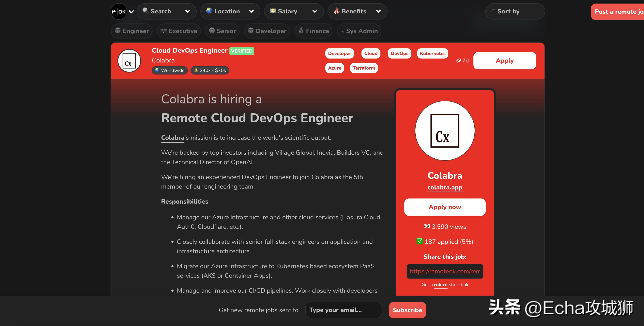Open the Salary dropdown chevron
This screenshot has width=644, height=326.
315,11
